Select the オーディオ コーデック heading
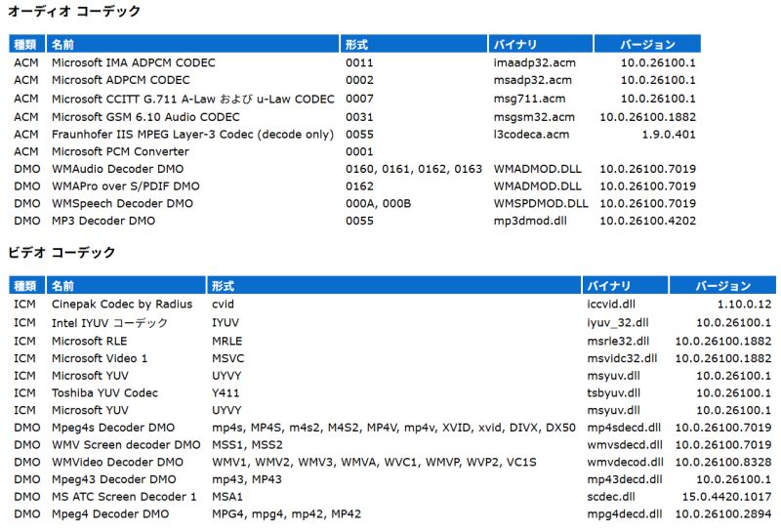Screen dimensions: 781x532 [74, 11]
